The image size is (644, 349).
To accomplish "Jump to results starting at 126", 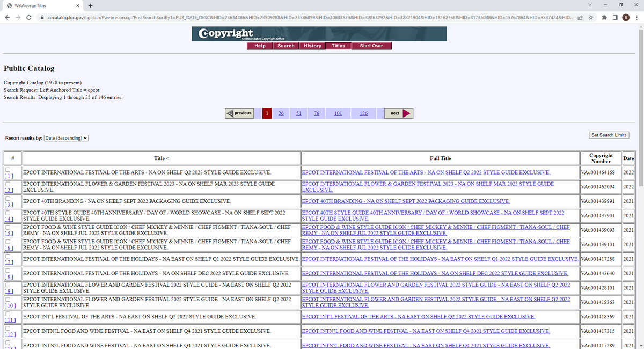I will pyautogui.click(x=363, y=113).
